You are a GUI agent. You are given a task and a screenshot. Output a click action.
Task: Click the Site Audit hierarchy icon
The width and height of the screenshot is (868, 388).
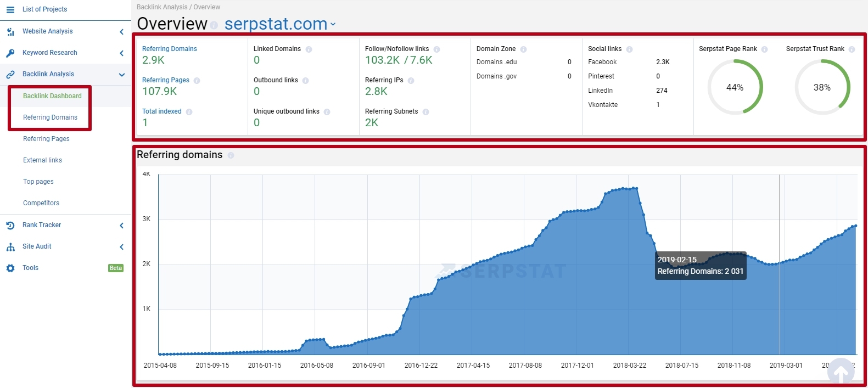[10, 247]
